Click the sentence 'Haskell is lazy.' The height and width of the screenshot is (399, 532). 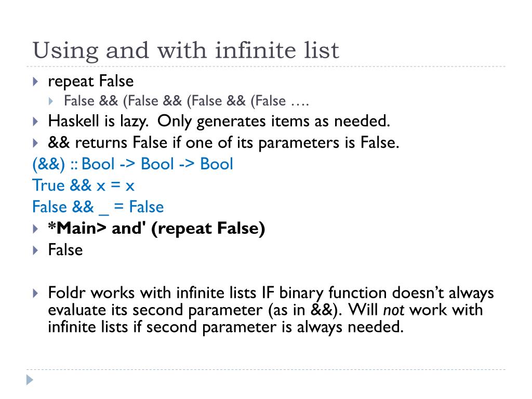click(98, 121)
